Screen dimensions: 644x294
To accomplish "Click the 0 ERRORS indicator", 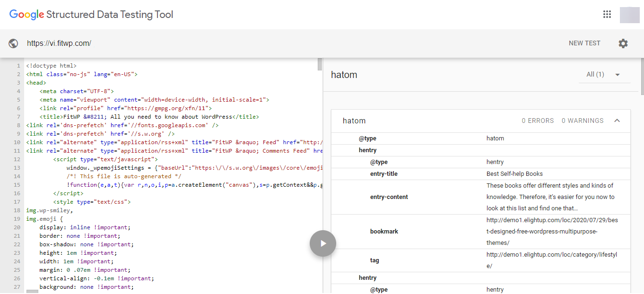I will coord(538,121).
